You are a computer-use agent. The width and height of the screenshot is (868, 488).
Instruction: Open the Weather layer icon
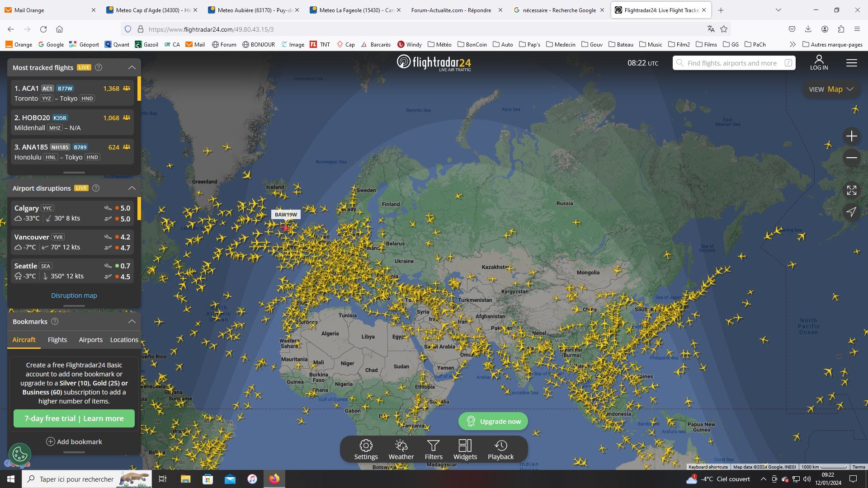401,450
